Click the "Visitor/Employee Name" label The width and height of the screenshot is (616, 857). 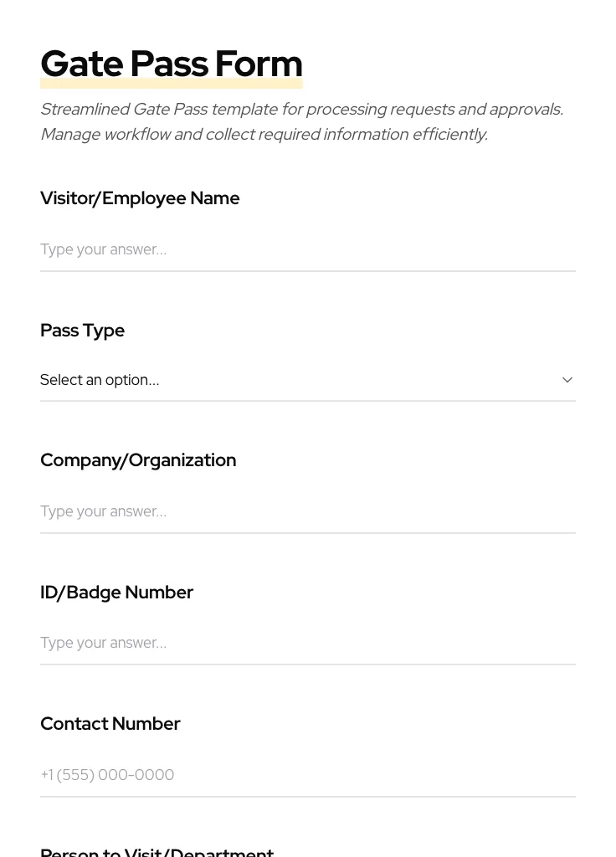point(140,198)
